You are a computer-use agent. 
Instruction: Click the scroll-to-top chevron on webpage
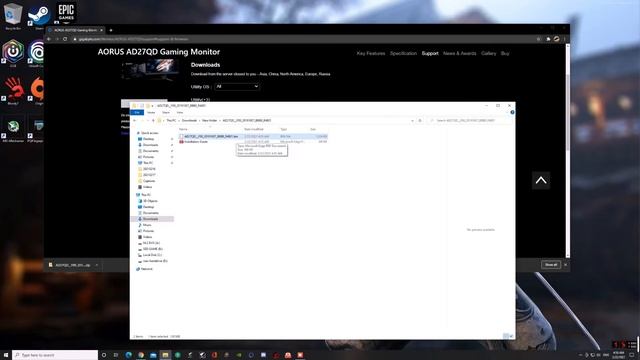point(541,180)
